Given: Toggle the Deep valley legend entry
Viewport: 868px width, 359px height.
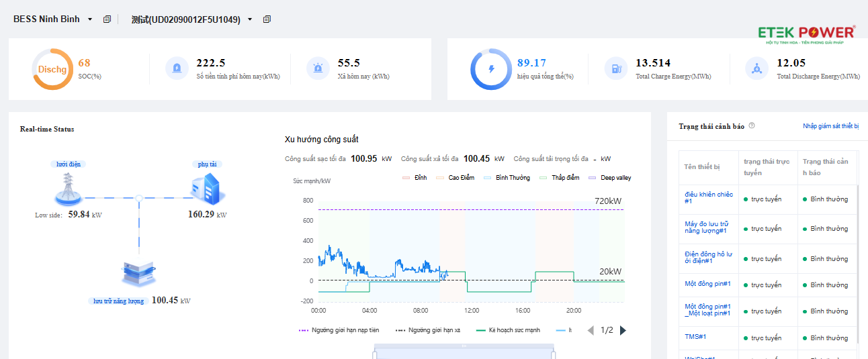Looking at the screenshot, I should coord(609,178).
